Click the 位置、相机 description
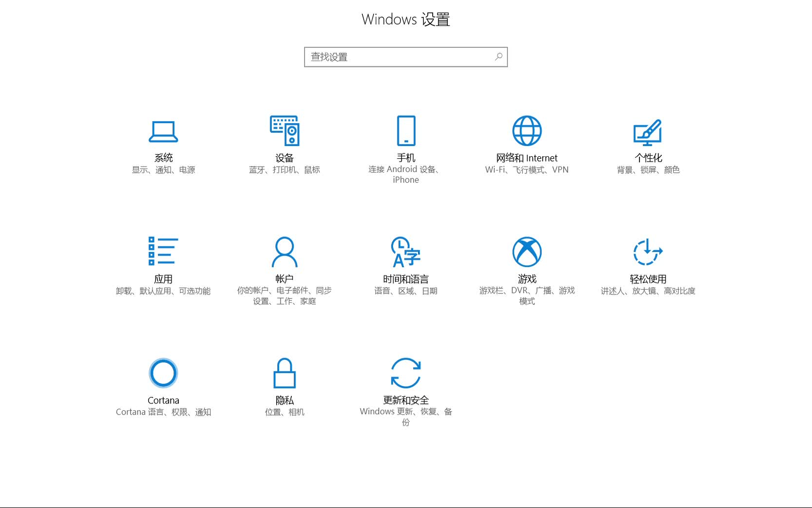Image resolution: width=812 pixels, height=508 pixels. pyautogui.click(x=285, y=412)
